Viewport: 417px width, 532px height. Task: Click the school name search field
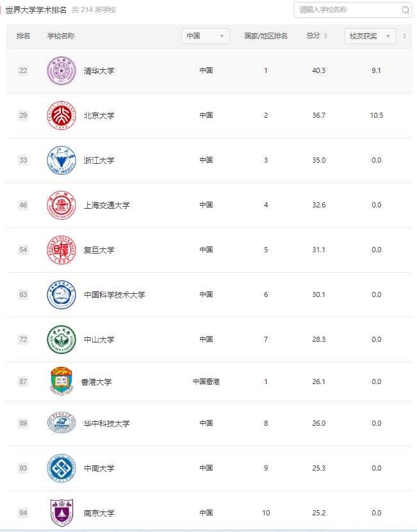pos(347,10)
